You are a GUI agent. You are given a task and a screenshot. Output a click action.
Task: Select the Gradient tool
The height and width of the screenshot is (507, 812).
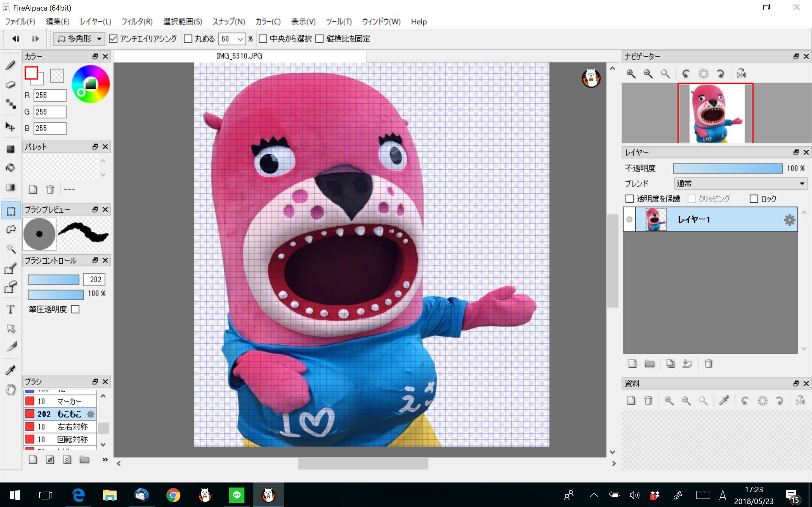(11, 187)
